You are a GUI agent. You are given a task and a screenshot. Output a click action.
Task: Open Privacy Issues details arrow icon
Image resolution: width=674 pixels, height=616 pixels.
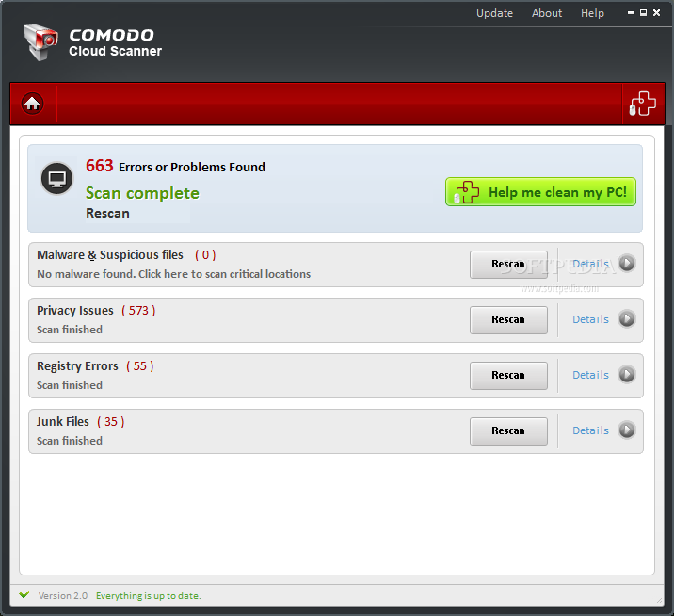[627, 318]
